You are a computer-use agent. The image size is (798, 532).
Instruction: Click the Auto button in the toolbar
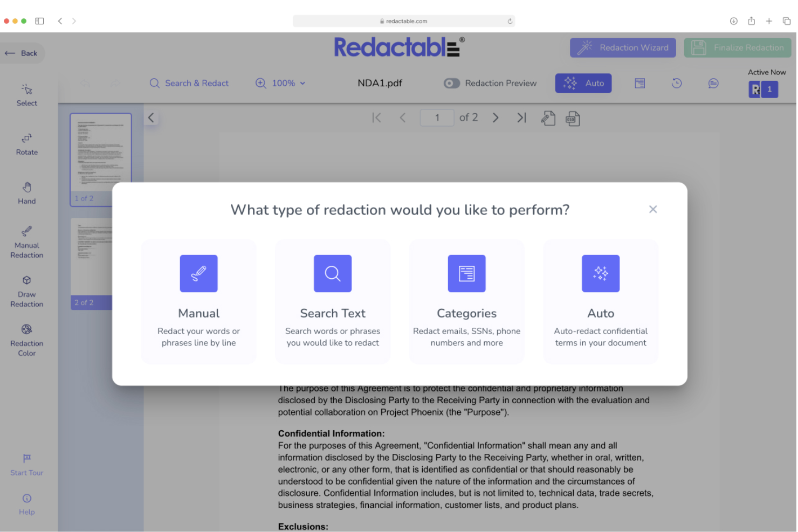583,83
